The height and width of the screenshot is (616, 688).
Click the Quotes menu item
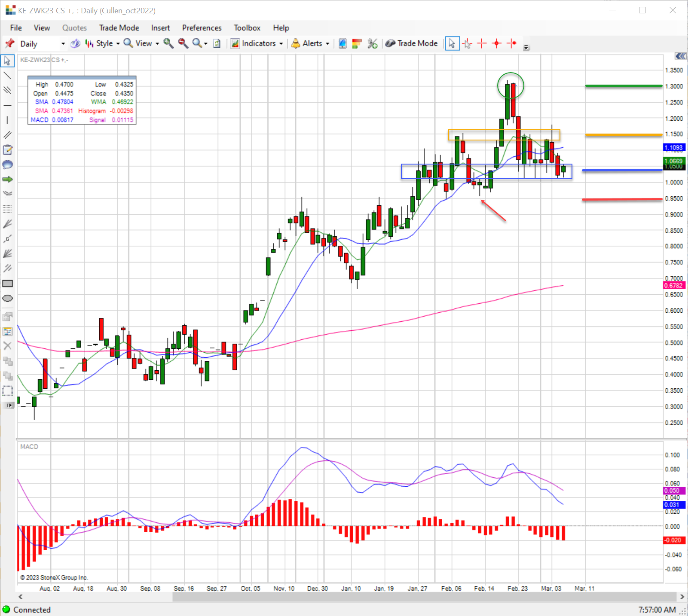(x=74, y=28)
